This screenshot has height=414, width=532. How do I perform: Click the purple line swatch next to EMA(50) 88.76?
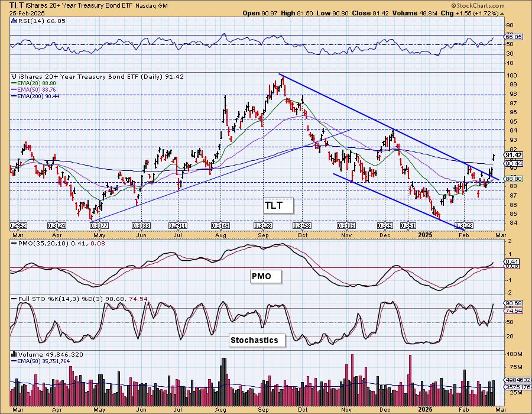tap(14, 89)
